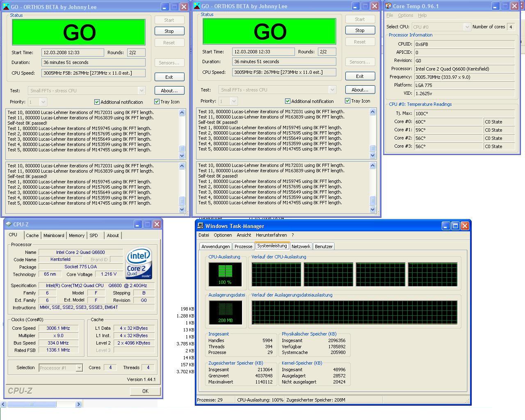The width and height of the screenshot is (525, 420).
Task: Maximize the Windows Task-Manager window
Action: pyautogui.click(x=455, y=226)
